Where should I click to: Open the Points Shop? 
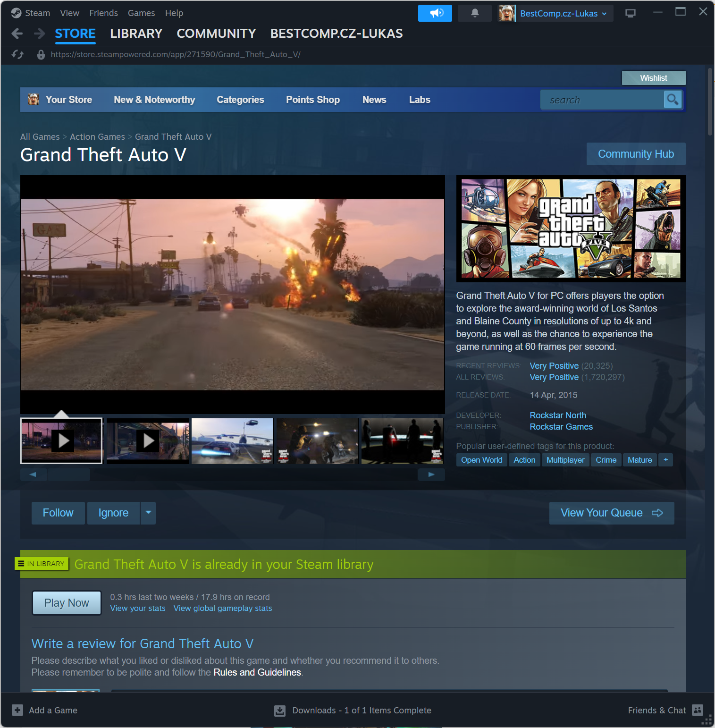pyautogui.click(x=313, y=100)
